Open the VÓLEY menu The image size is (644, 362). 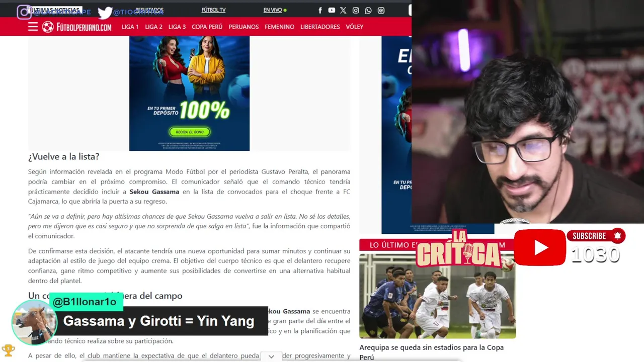(355, 27)
